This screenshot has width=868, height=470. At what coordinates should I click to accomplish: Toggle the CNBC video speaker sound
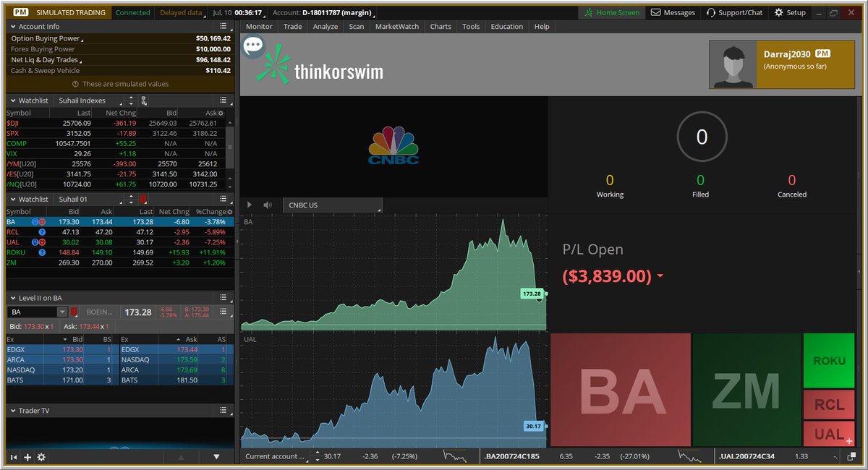point(268,205)
